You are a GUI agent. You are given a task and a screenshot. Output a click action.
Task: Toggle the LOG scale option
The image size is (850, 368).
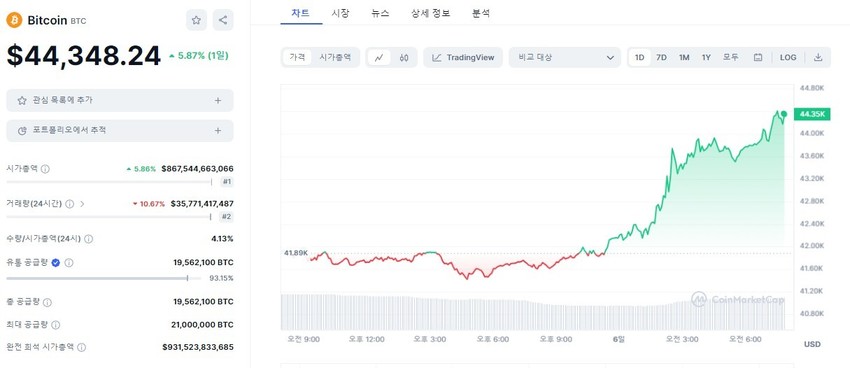tap(788, 57)
